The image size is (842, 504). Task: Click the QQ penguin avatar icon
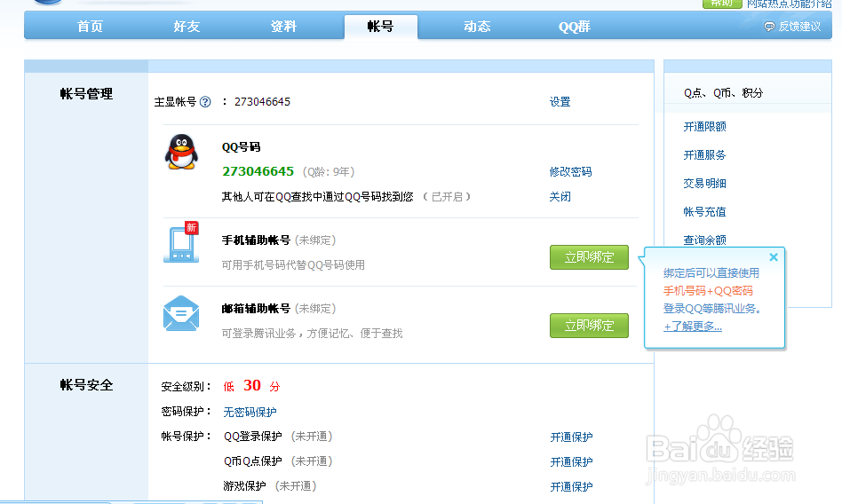click(x=181, y=152)
